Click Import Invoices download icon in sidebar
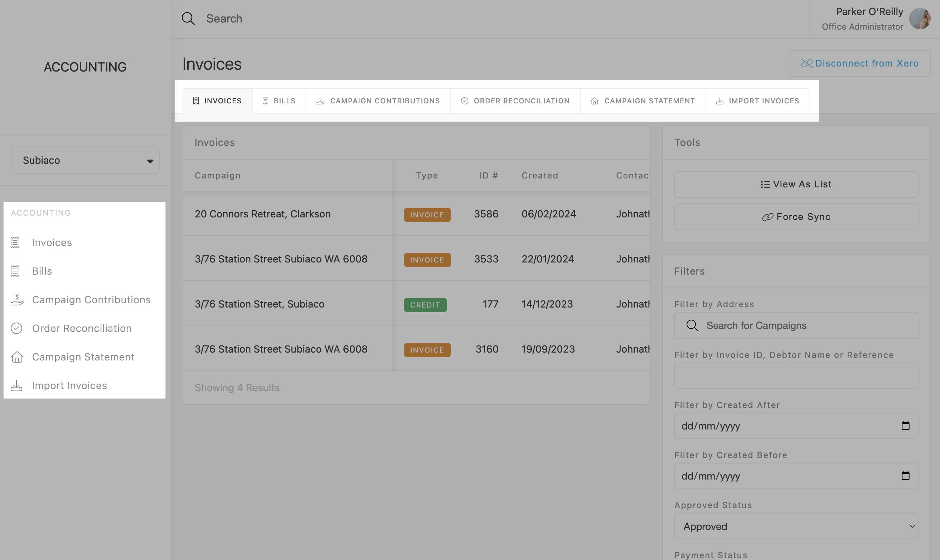Image resolution: width=940 pixels, height=560 pixels. coord(16,385)
